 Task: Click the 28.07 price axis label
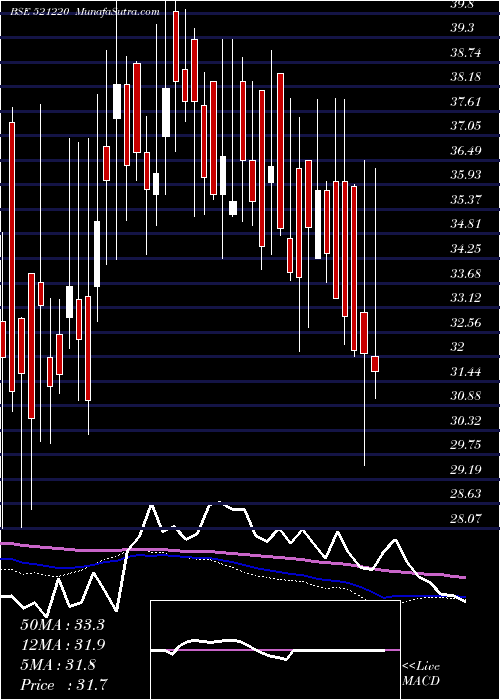click(466, 519)
